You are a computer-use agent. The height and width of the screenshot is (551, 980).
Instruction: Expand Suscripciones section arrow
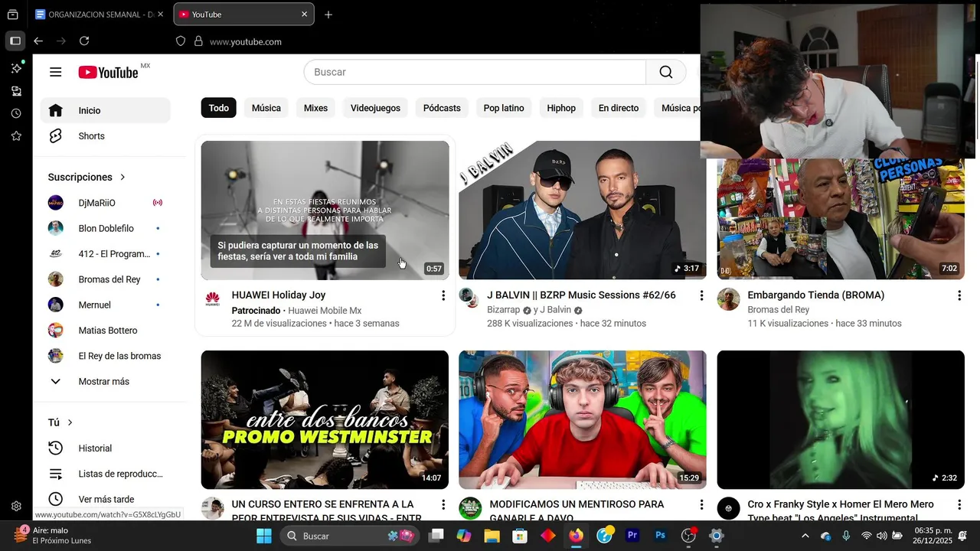(122, 178)
